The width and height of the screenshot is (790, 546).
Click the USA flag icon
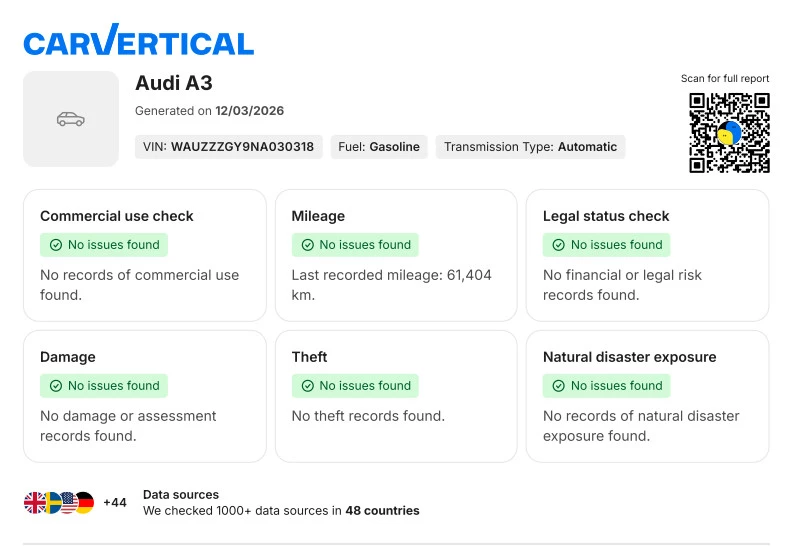click(x=67, y=503)
